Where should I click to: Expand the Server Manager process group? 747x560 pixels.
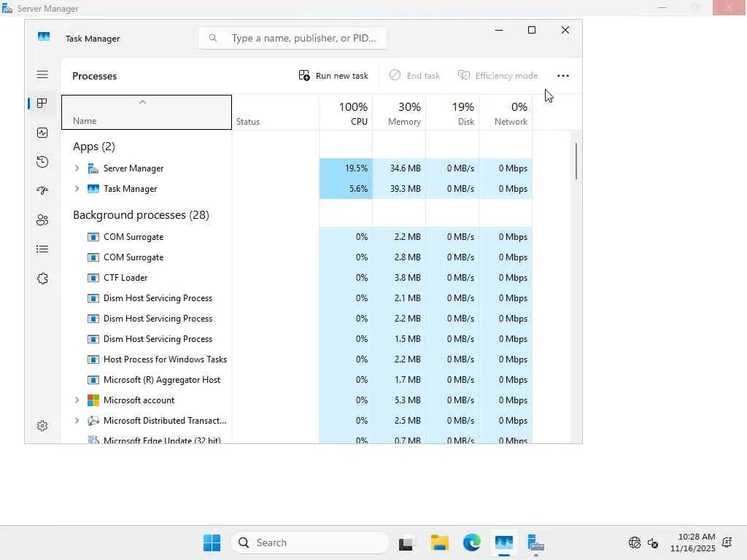pos(77,168)
